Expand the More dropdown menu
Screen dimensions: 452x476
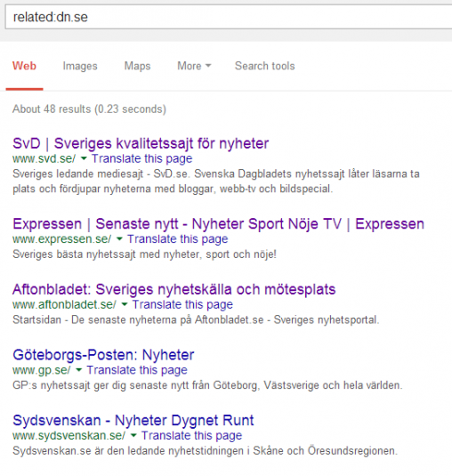pos(194,66)
